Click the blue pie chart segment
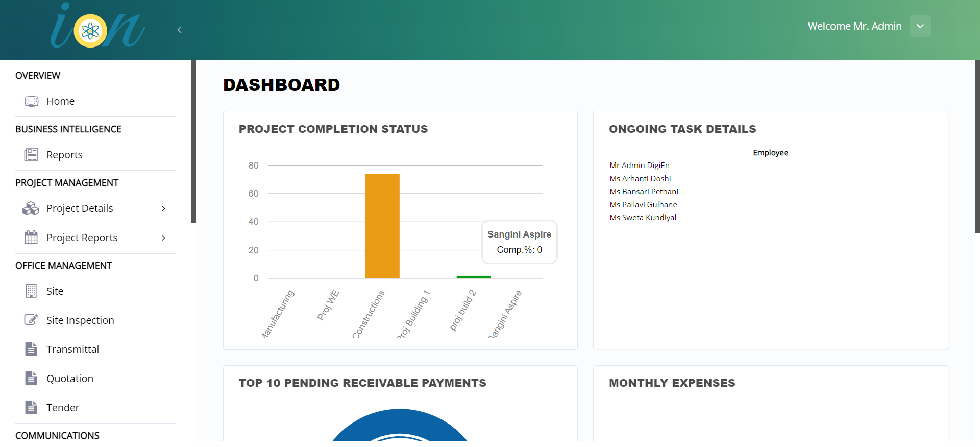The height and width of the screenshot is (447, 980). 400,422
